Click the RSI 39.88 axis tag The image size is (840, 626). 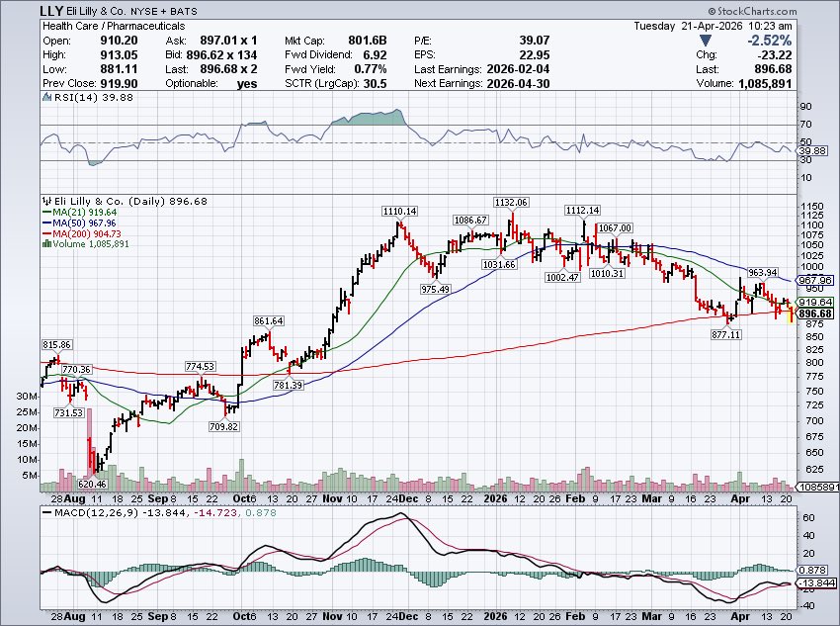tap(812, 151)
